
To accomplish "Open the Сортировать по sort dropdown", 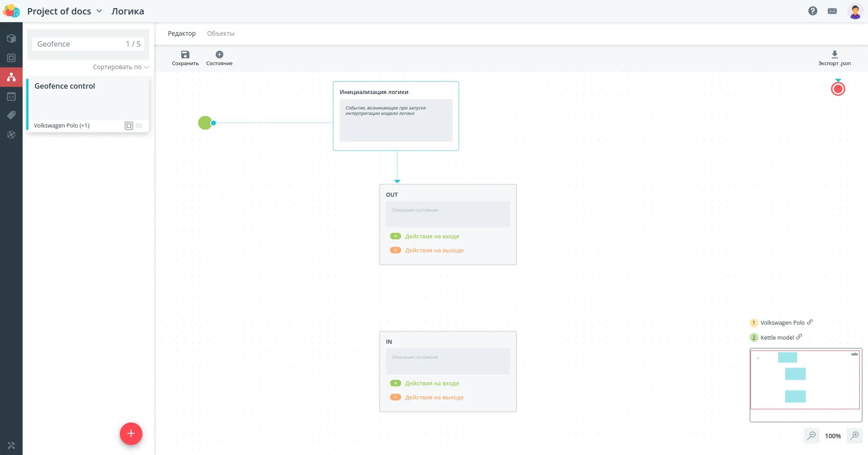I will point(120,67).
